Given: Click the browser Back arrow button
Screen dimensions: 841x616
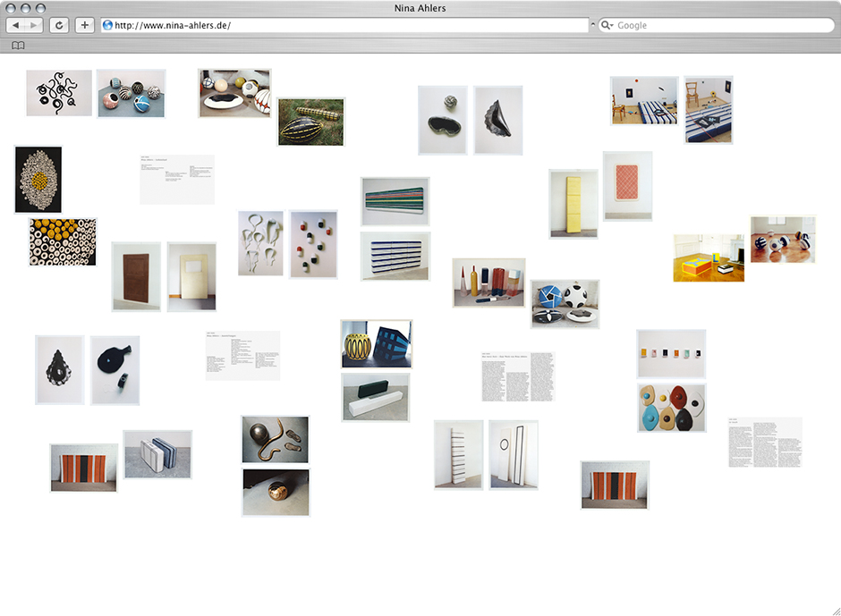Looking at the screenshot, I should click(x=16, y=26).
